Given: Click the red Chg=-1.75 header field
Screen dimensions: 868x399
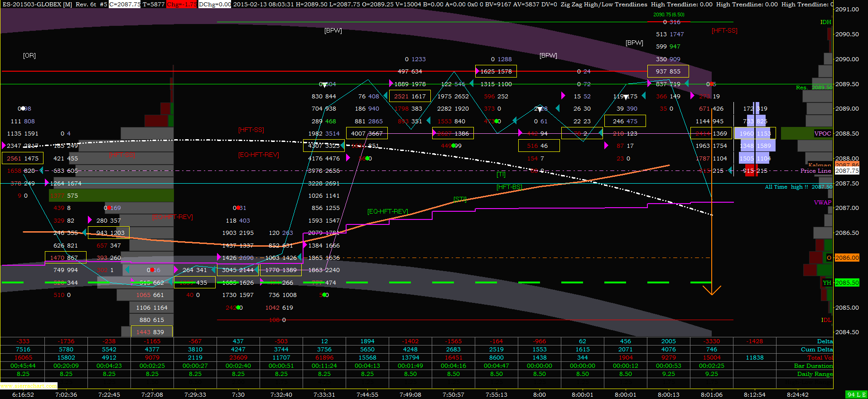Looking at the screenshot, I should click(x=182, y=4).
